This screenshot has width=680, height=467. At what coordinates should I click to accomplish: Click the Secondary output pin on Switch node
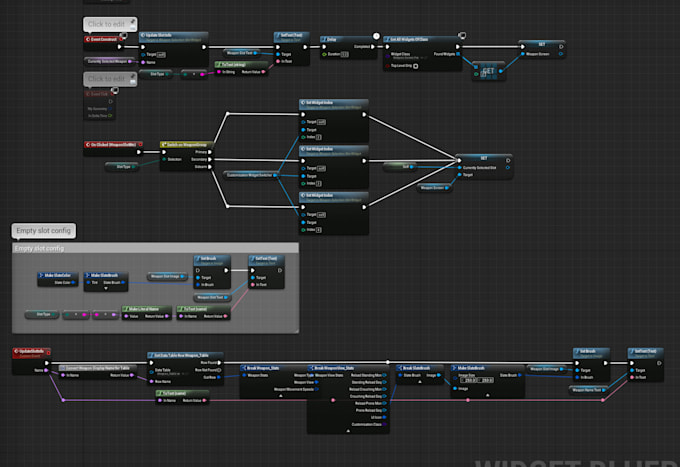(209, 160)
